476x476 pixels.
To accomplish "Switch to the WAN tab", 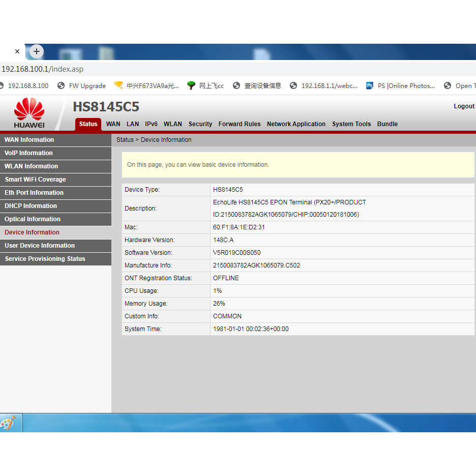I will click(113, 124).
